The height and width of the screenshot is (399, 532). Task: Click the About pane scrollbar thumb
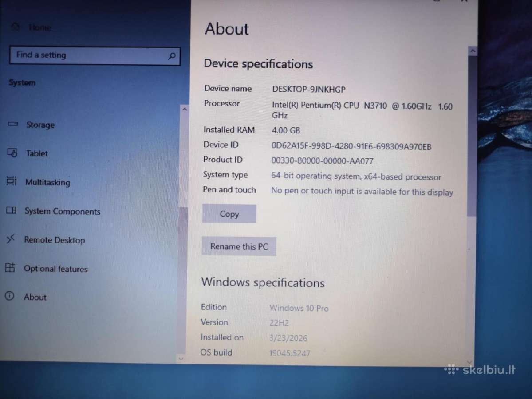(x=472, y=136)
